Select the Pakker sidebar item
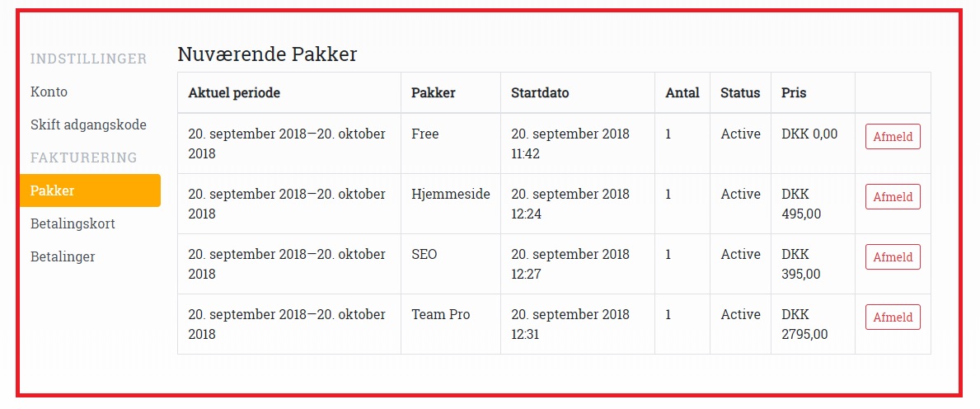The height and width of the screenshot is (409, 980). (x=53, y=190)
